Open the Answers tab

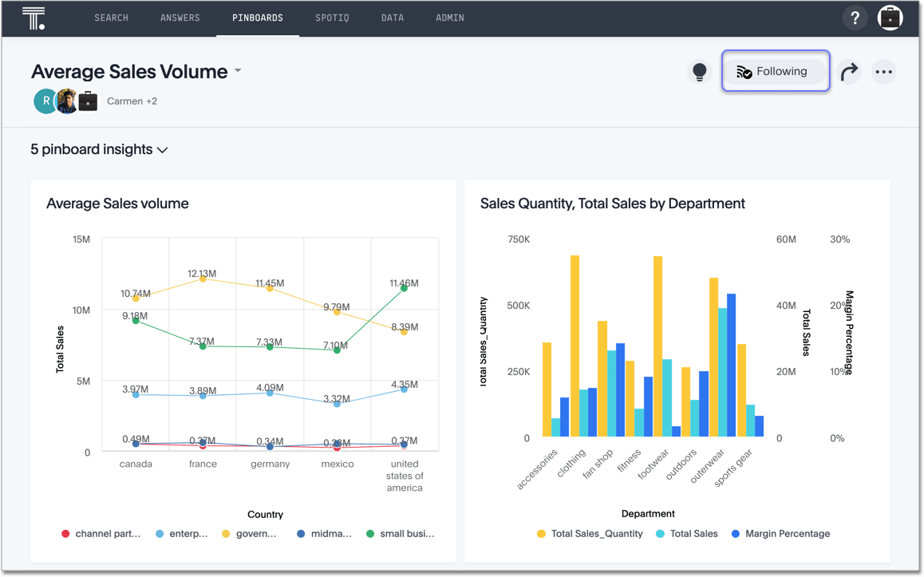180,18
